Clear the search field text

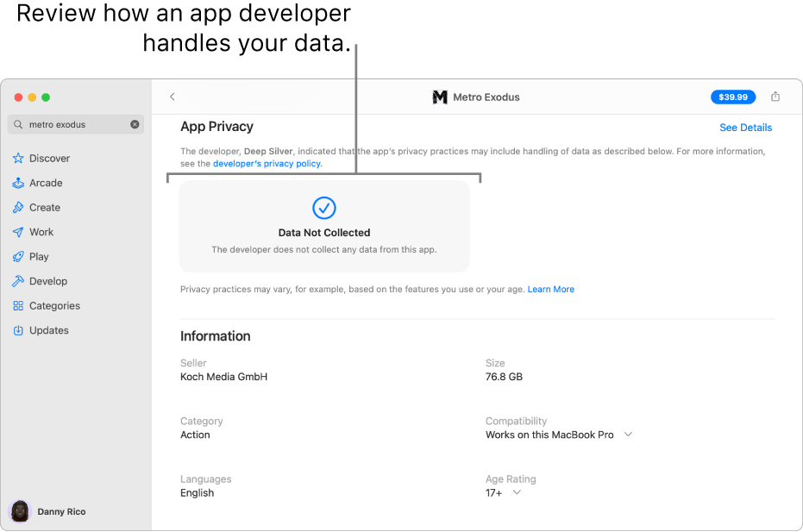[135, 124]
